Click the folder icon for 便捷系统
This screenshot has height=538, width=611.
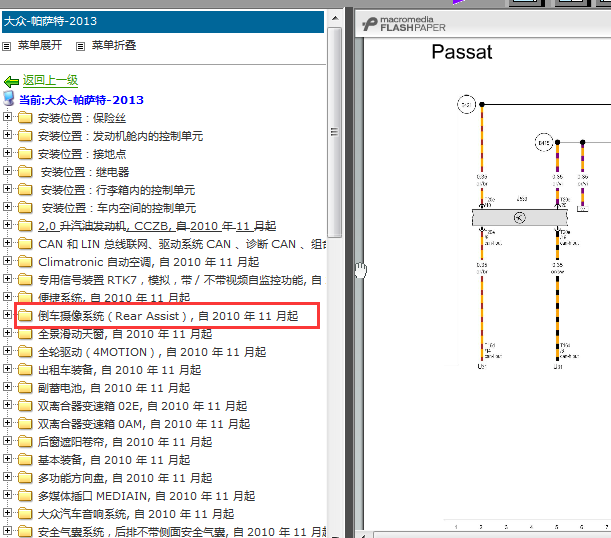pyautogui.click(x=25, y=297)
